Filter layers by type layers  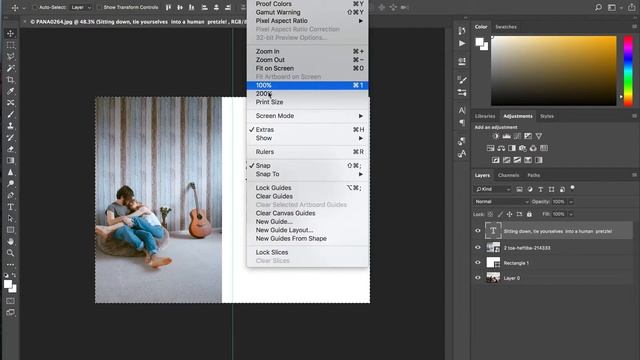coord(540,189)
